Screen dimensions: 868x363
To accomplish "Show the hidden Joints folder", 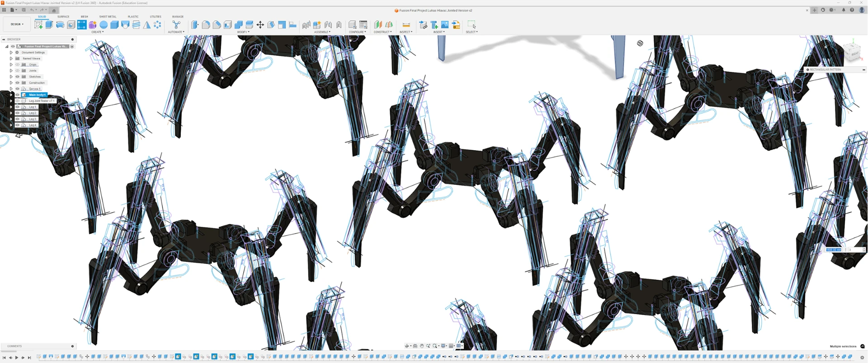I will 18,71.
